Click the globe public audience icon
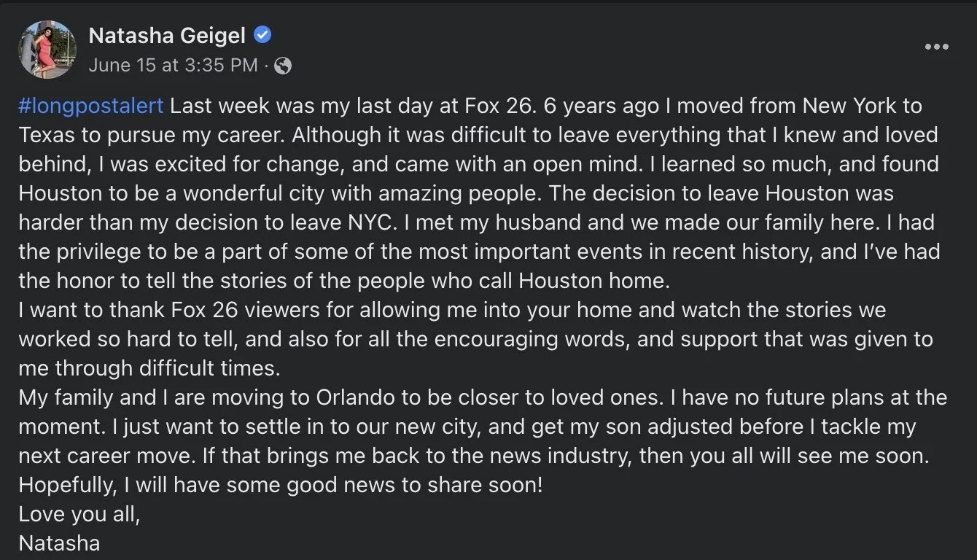This screenshot has height=560, width=977. [283, 66]
